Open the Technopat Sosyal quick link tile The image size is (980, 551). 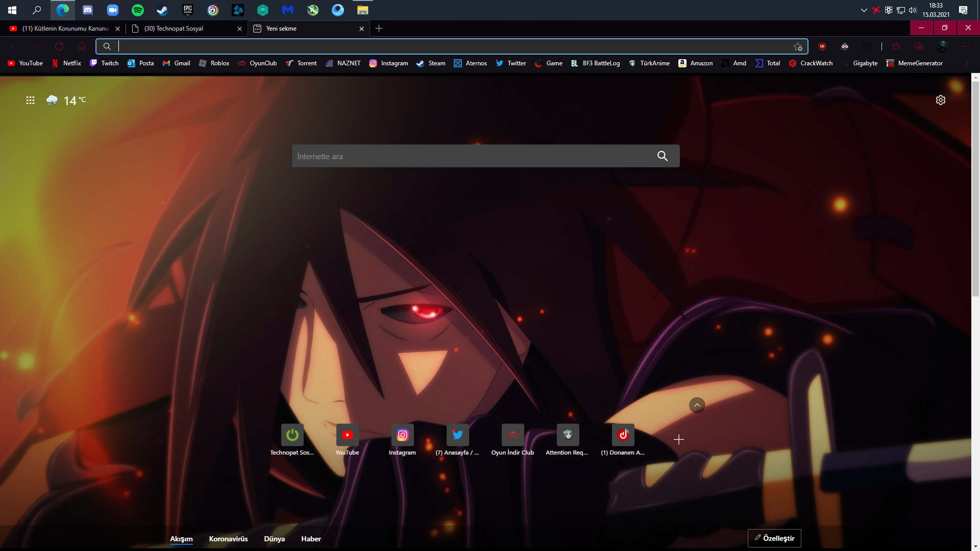pyautogui.click(x=292, y=435)
